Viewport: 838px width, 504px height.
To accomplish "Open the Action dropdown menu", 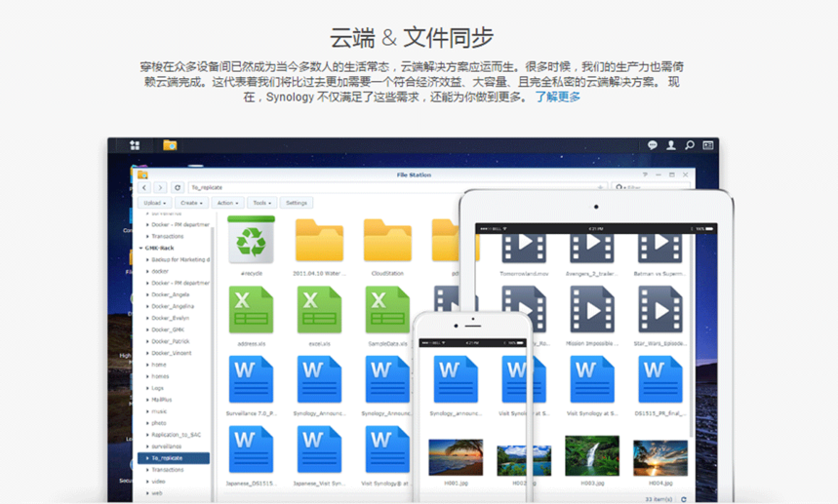I will click(x=227, y=203).
